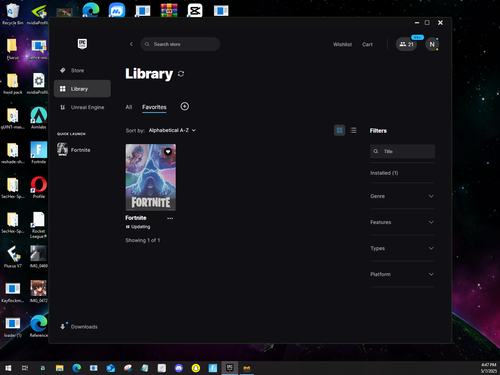Open Snapchat from the taskbar
This screenshot has height=375, width=500.
(x=196, y=368)
